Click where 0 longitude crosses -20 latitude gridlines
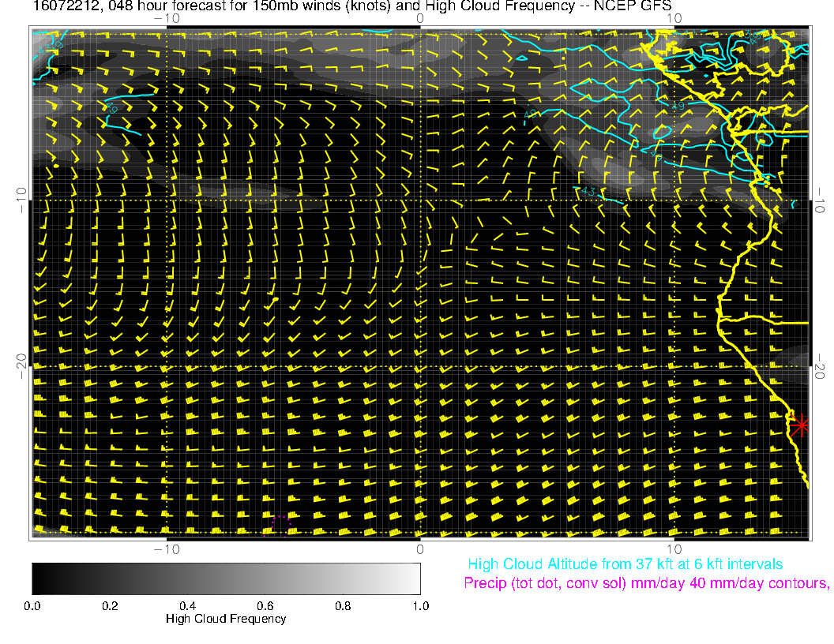The height and width of the screenshot is (644, 834). 420,366
